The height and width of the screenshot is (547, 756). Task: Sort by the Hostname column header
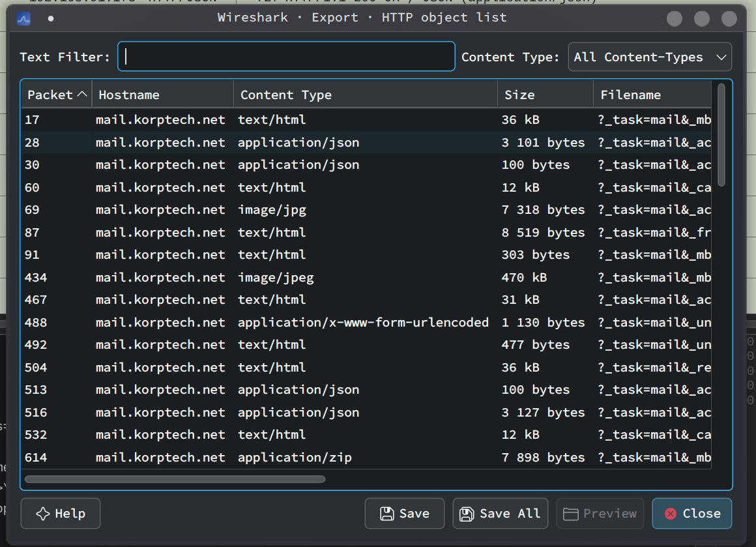[162, 95]
